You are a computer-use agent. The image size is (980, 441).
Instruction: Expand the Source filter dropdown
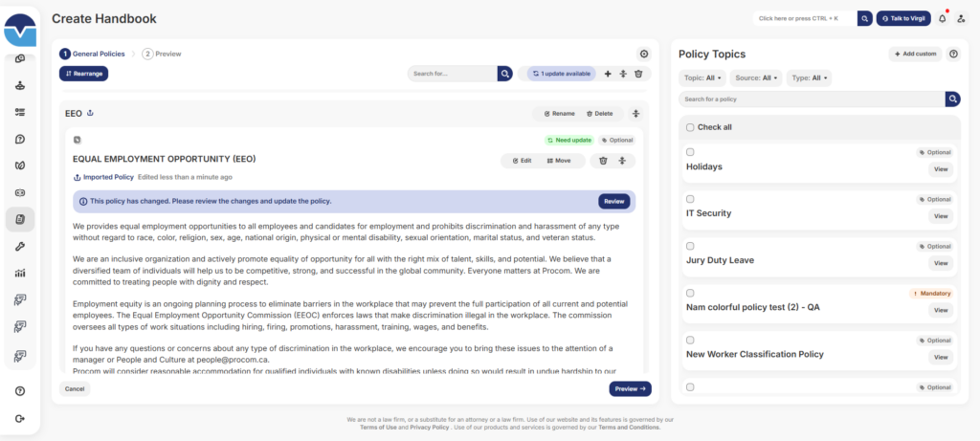(758, 77)
